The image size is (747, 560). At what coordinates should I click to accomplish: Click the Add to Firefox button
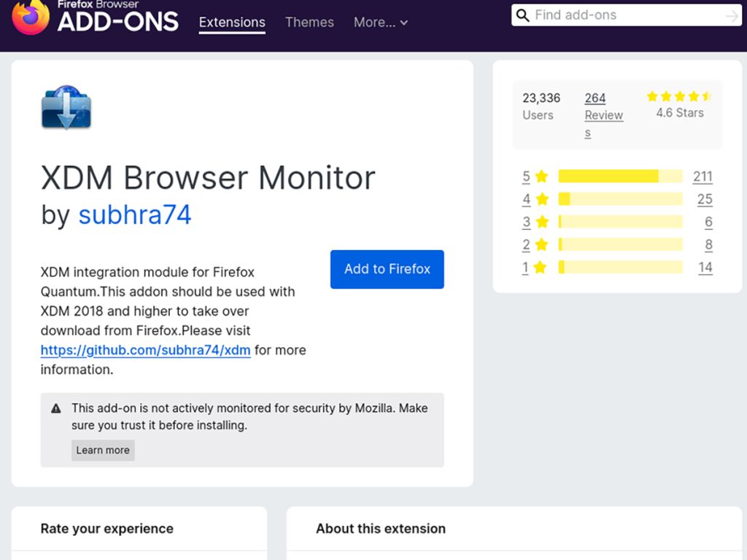pyautogui.click(x=387, y=269)
